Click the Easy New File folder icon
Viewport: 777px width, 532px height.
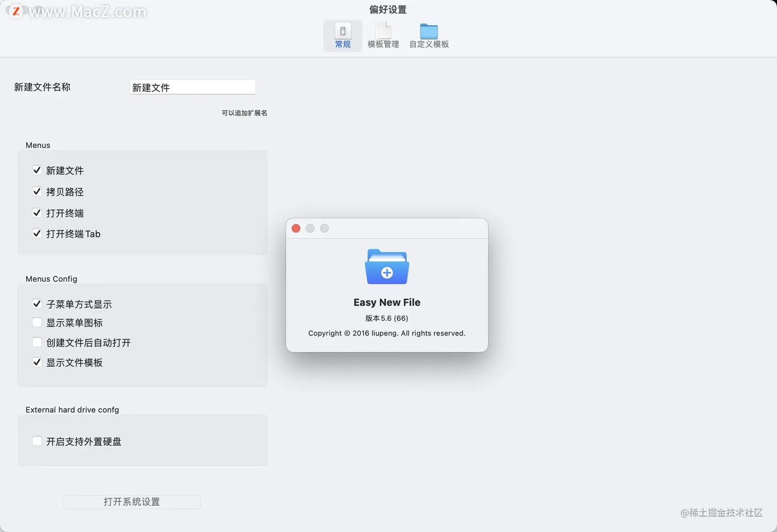point(387,267)
